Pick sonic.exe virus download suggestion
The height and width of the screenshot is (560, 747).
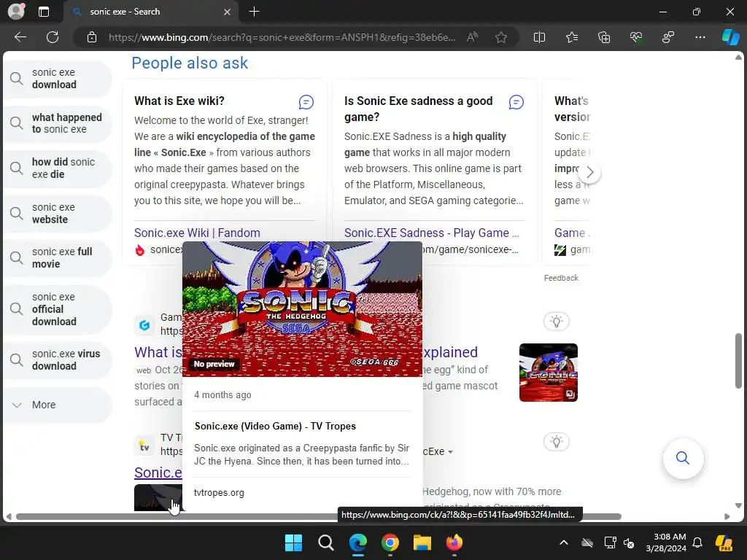[58, 360]
